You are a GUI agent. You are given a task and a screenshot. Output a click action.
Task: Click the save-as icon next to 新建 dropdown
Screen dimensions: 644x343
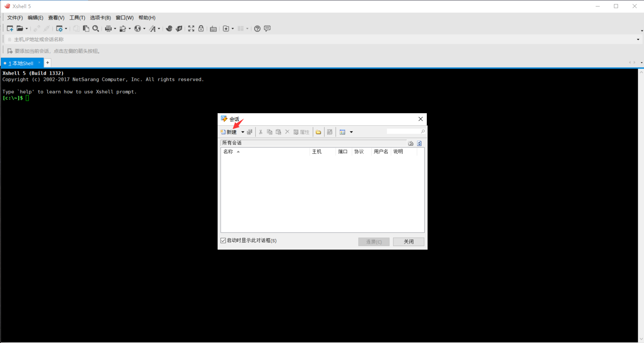tap(250, 132)
